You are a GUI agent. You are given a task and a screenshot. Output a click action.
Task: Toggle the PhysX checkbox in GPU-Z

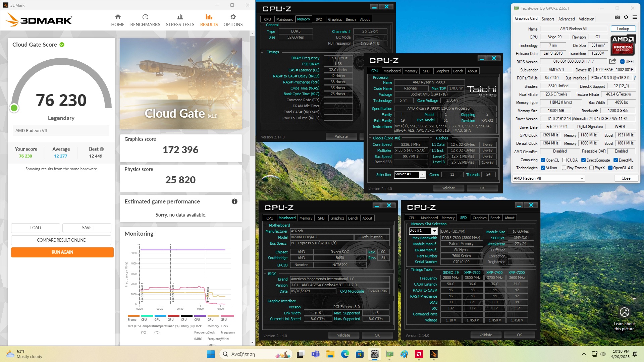click(x=591, y=168)
